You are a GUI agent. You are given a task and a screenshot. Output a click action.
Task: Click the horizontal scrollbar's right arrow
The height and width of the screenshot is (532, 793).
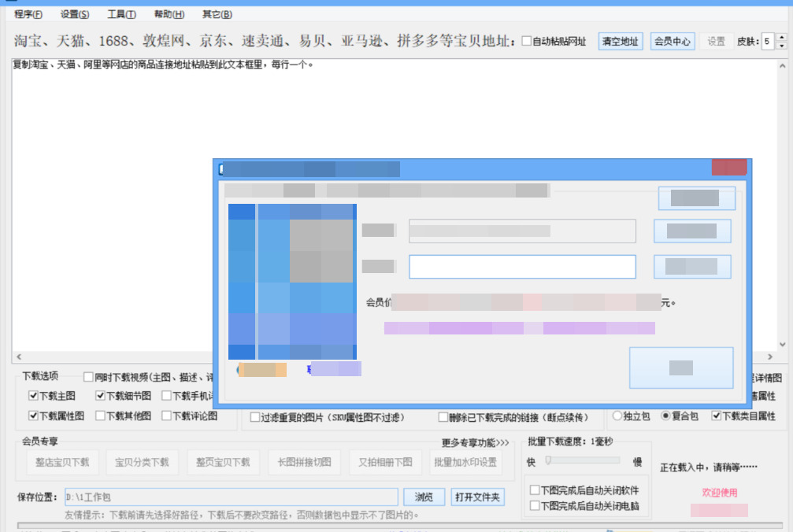pyautogui.click(x=770, y=357)
